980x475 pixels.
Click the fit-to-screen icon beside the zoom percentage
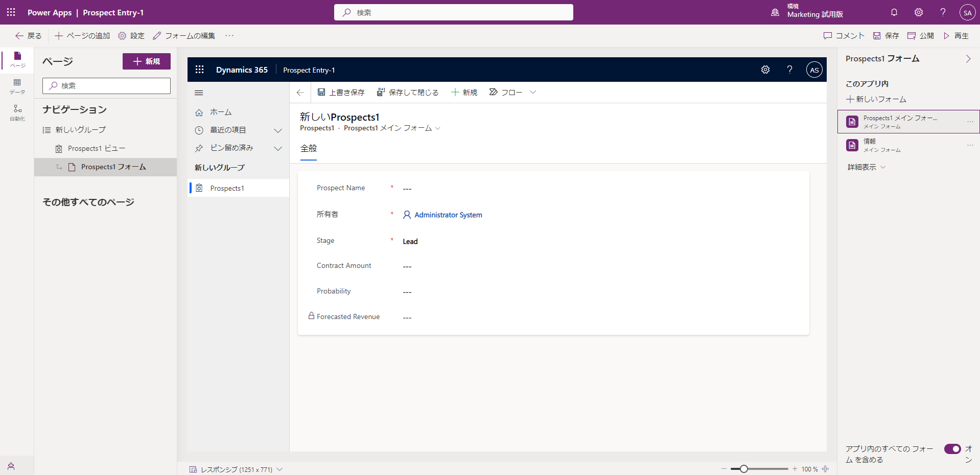825,469
